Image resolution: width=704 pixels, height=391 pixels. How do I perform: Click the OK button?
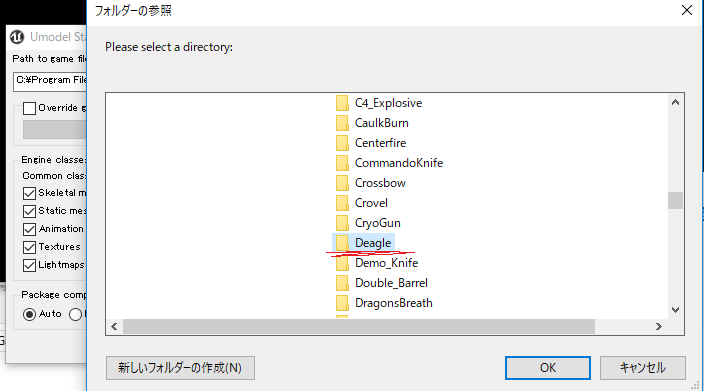548,368
